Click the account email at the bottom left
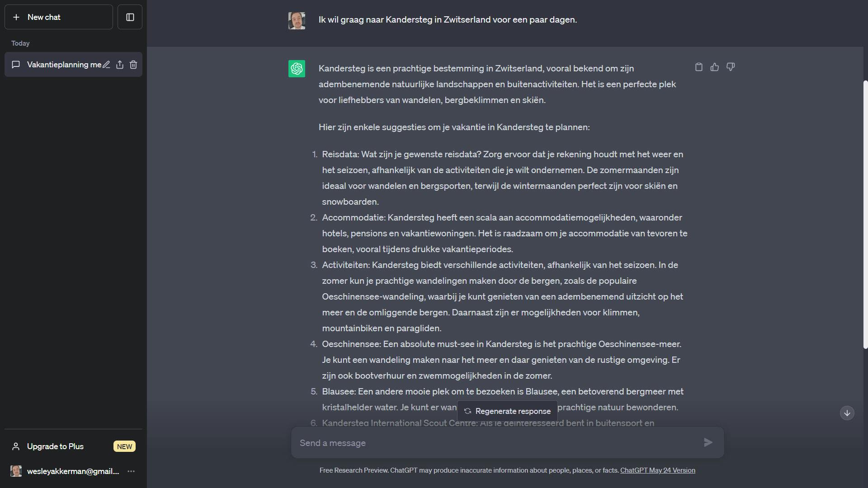This screenshot has height=488, width=868. pos(72,471)
